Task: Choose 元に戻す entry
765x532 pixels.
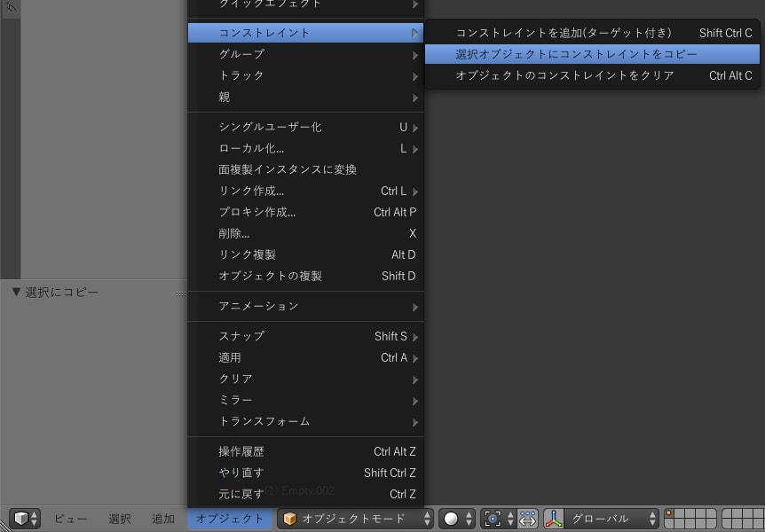Action: click(306, 494)
